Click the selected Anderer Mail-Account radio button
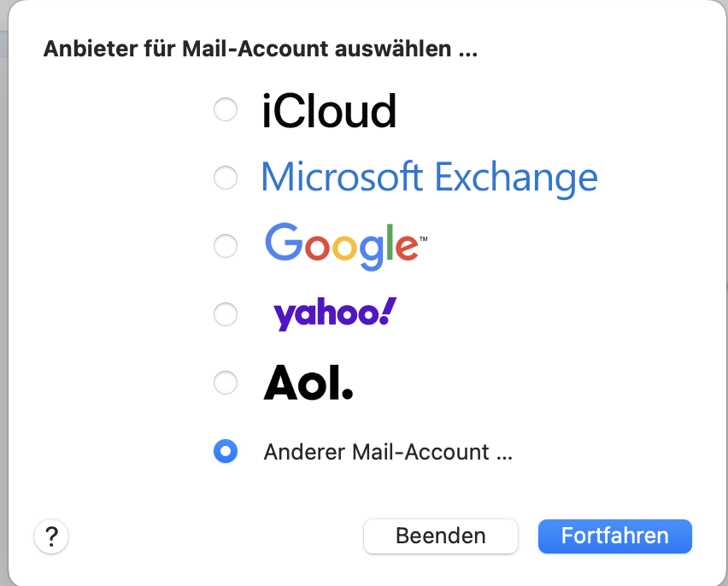The image size is (728, 586). (226, 451)
